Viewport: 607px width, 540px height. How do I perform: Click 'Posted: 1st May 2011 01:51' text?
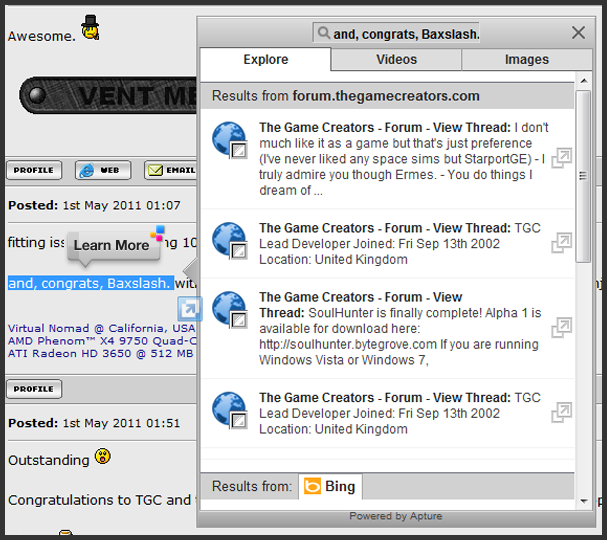[x=94, y=423]
